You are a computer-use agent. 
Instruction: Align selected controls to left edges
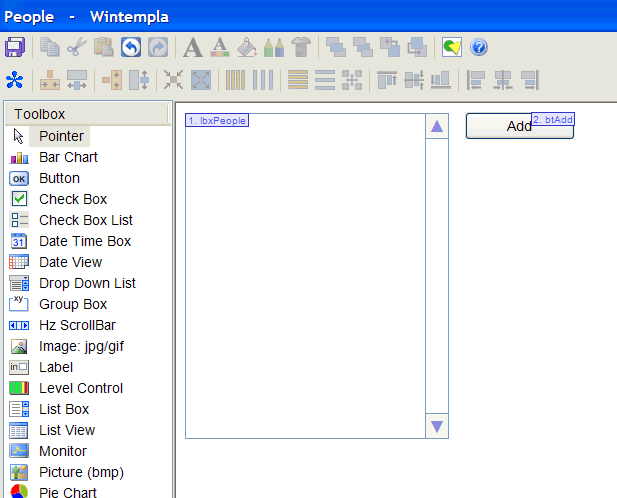coord(476,80)
